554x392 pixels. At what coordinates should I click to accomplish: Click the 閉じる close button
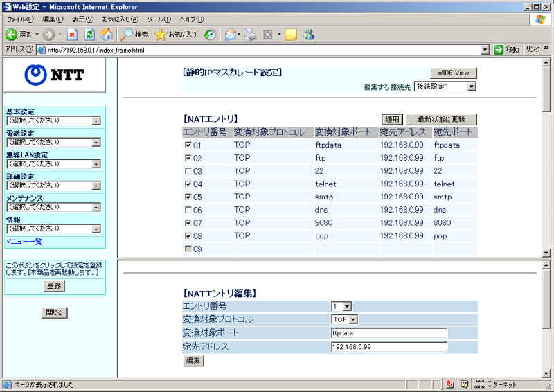coord(55,312)
